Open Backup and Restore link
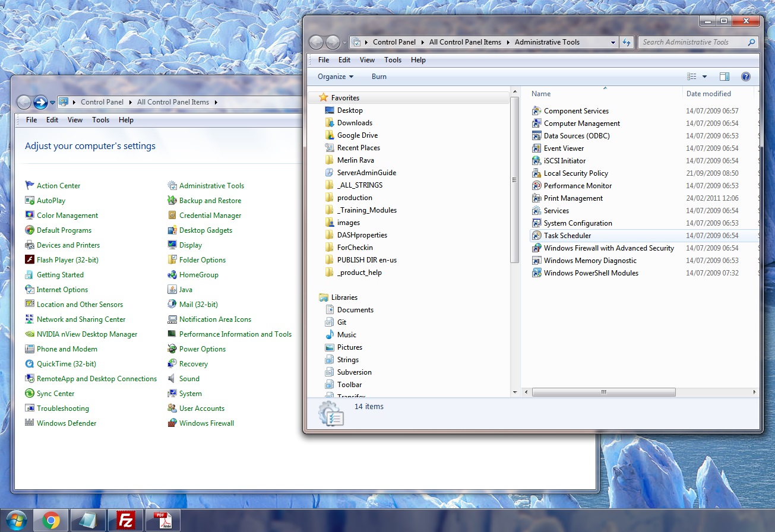The height and width of the screenshot is (532, 775). tap(210, 201)
